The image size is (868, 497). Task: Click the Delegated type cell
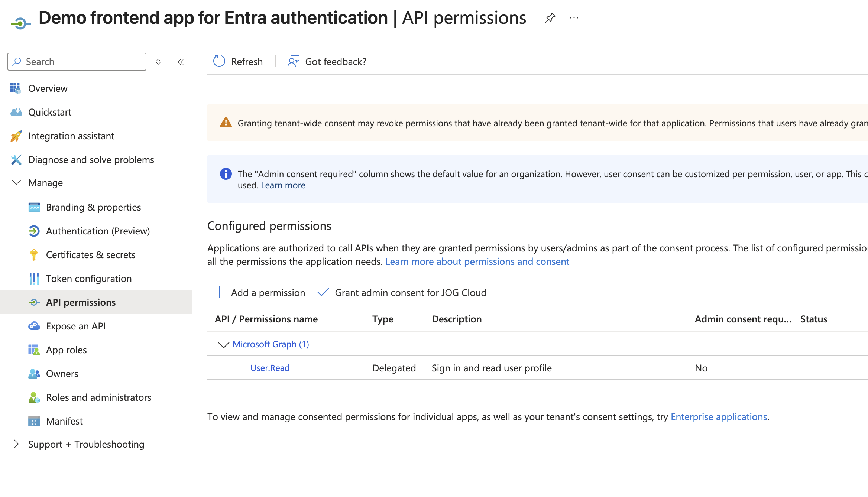(x=394, y=368)
